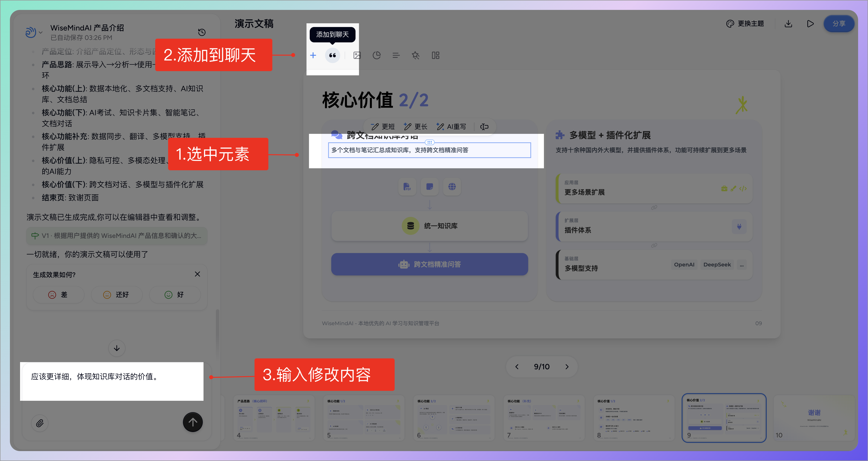Go to next slide with right chevron

(567, 367)
